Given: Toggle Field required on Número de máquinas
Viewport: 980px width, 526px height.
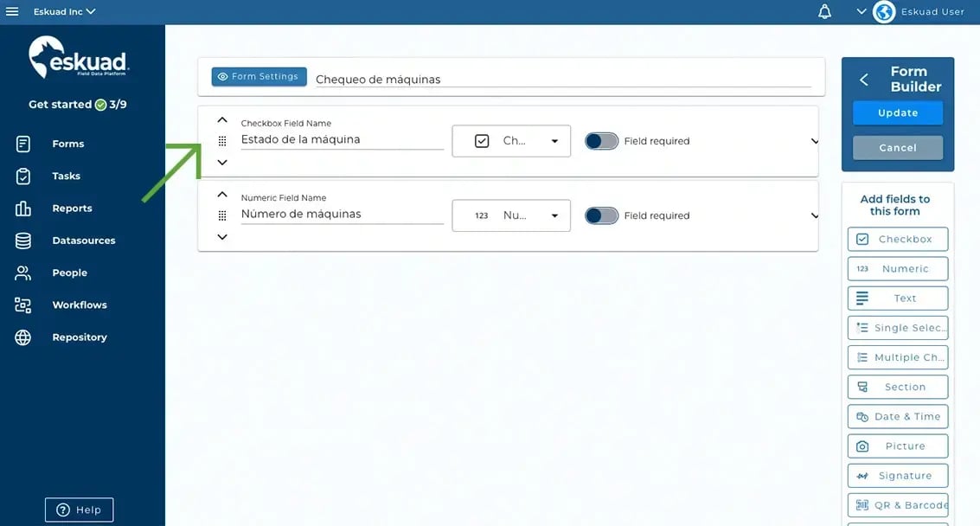Looking at the screenshot, I should pos(601,215).
